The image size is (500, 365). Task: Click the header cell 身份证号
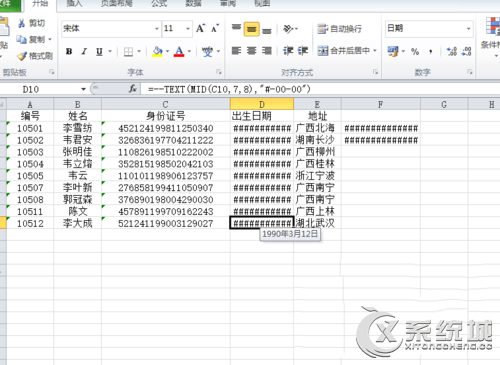tap(166, 116)
